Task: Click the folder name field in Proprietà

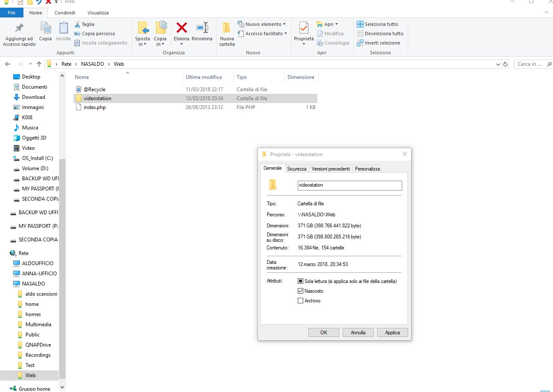Action: coord(350,185)
